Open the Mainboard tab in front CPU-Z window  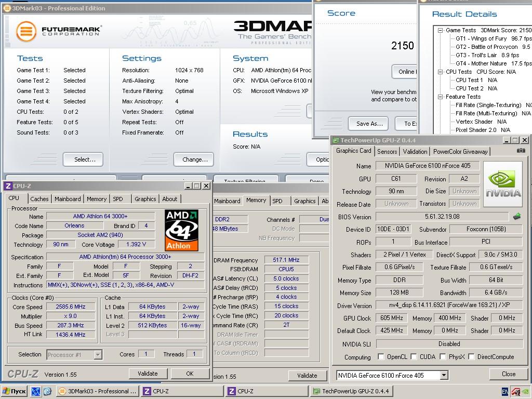[x=68, y=199]
